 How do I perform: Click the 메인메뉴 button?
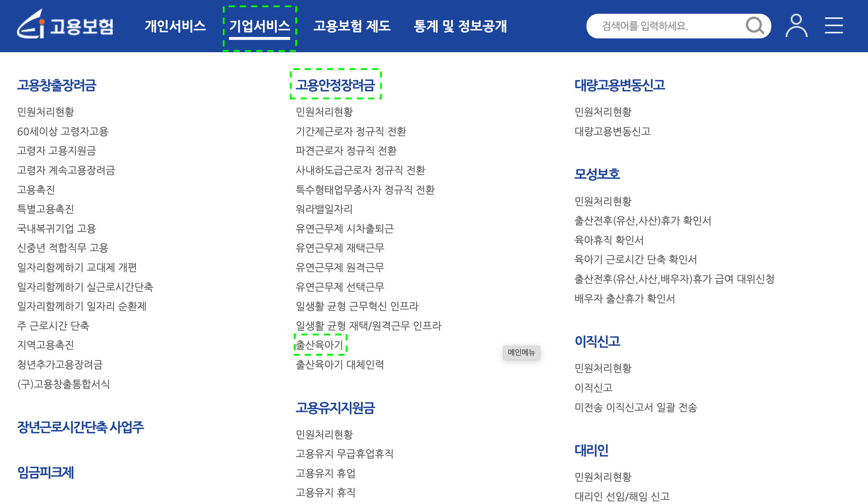(x=522, y=353)
